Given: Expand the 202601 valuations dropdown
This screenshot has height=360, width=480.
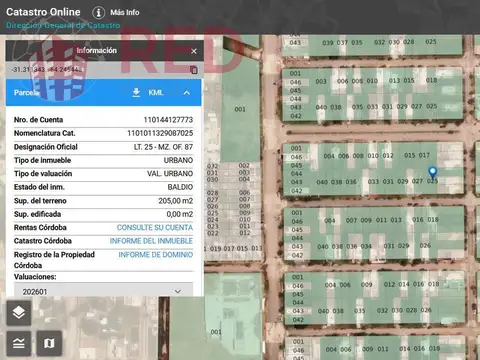Looking at the screenshot, I should 103,291.
